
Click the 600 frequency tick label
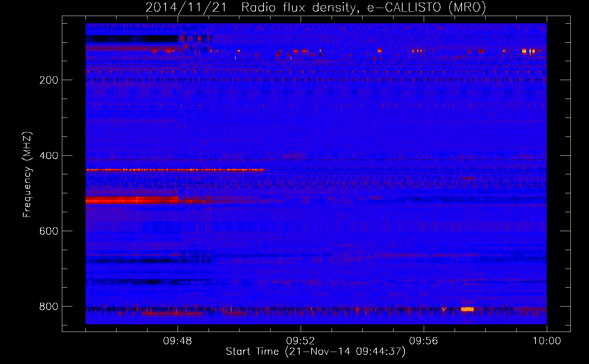coord(49,231)
